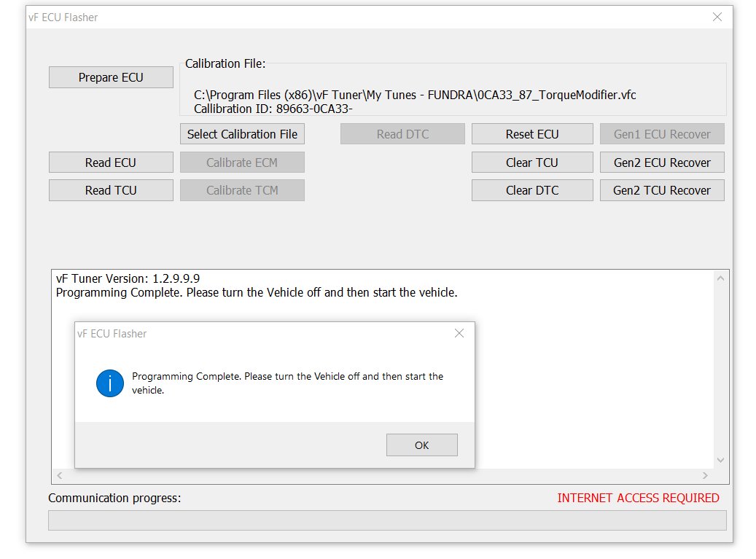Viewport: 756px width, 559px height.
Task: Close the Programming Complete dialog via X
Action: point(459,333)
